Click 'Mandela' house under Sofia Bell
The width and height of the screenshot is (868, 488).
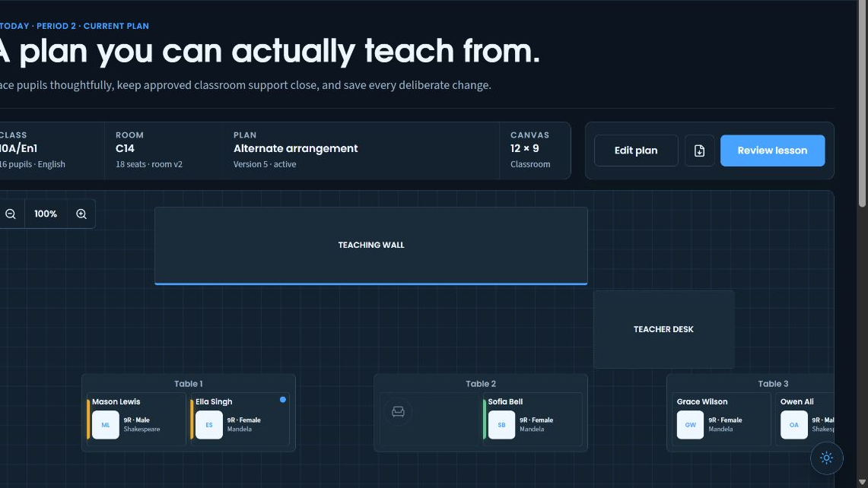coord(532,429)
